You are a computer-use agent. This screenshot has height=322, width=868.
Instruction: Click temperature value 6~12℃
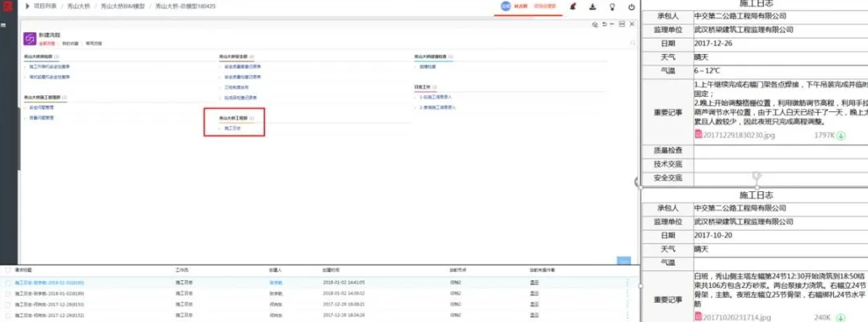[x=707, y=71]
